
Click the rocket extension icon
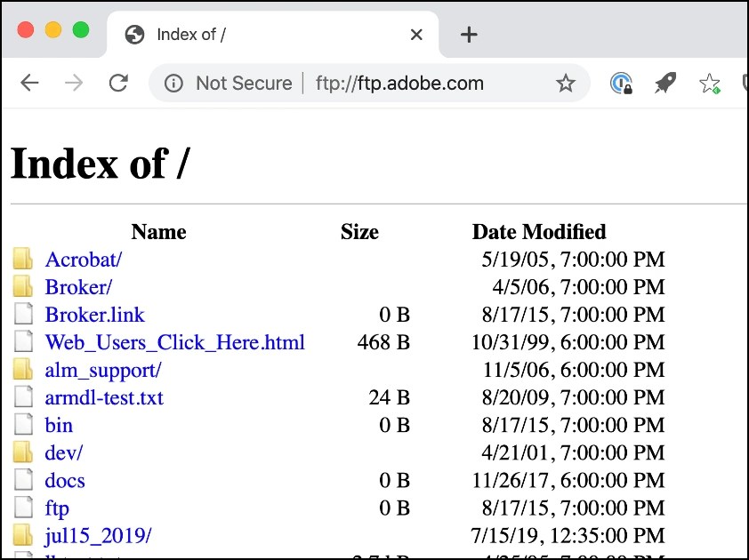pyautogui.click(x=665, y=82)
